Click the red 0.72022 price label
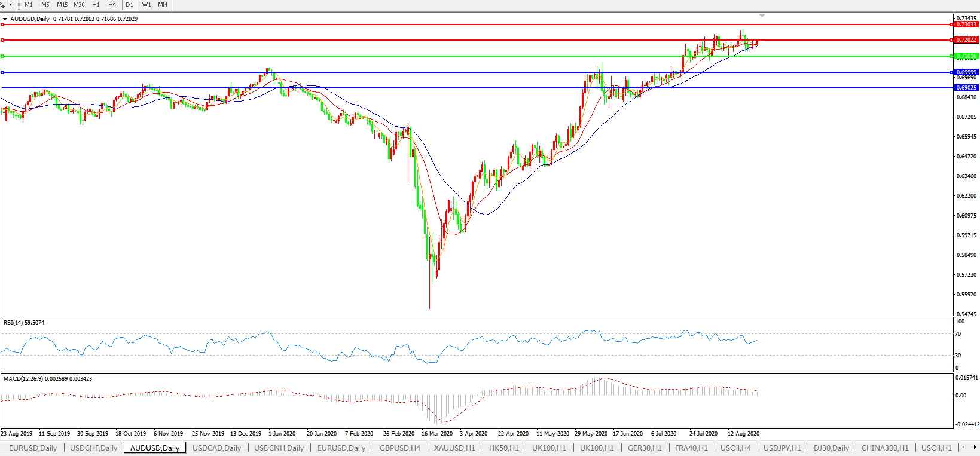Screen dimensions: 980x456 pos(966,40)
